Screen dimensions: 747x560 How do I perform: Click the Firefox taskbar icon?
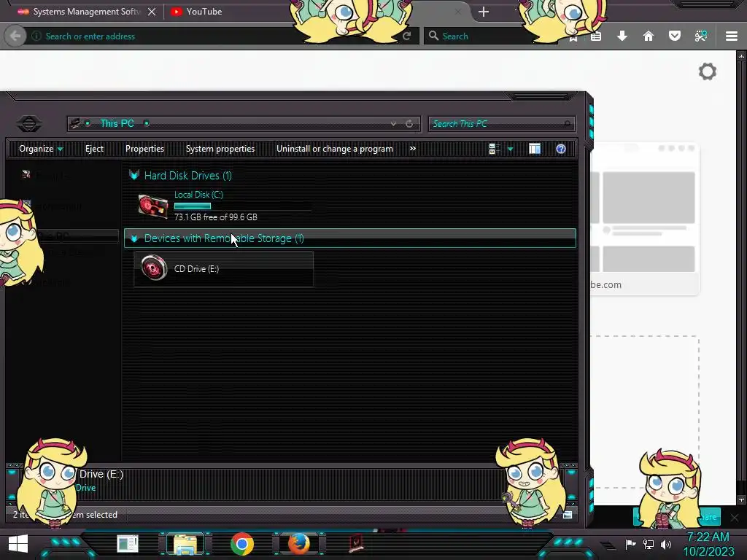(x=298, y=544)
